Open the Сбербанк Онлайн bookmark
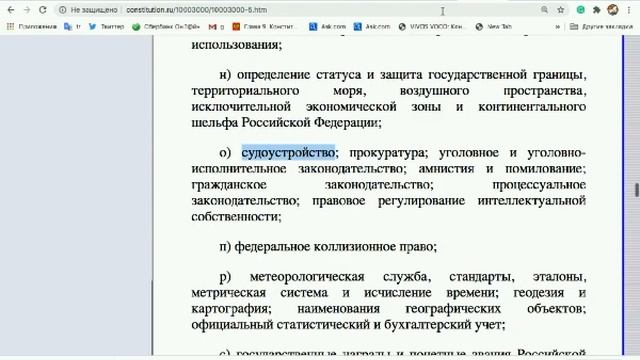640x360 pixels. pos(166,27)
